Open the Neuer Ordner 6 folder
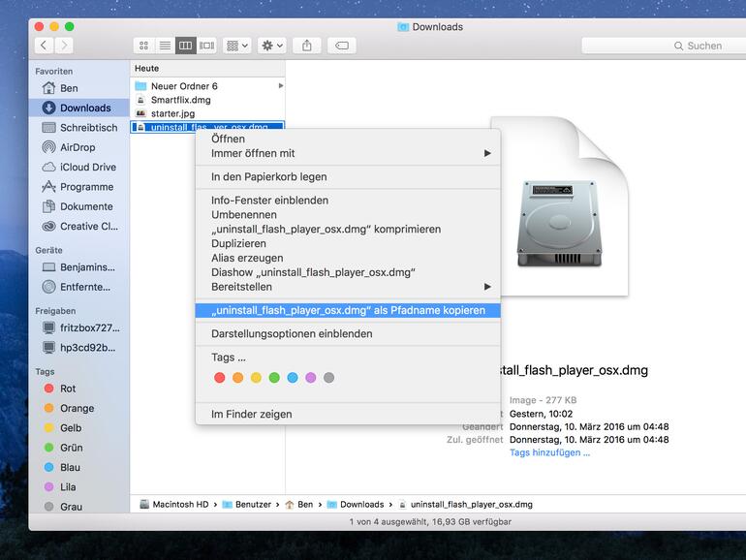Screen dimensions: 746x560 pyautogui.click(x=184, y=86)
